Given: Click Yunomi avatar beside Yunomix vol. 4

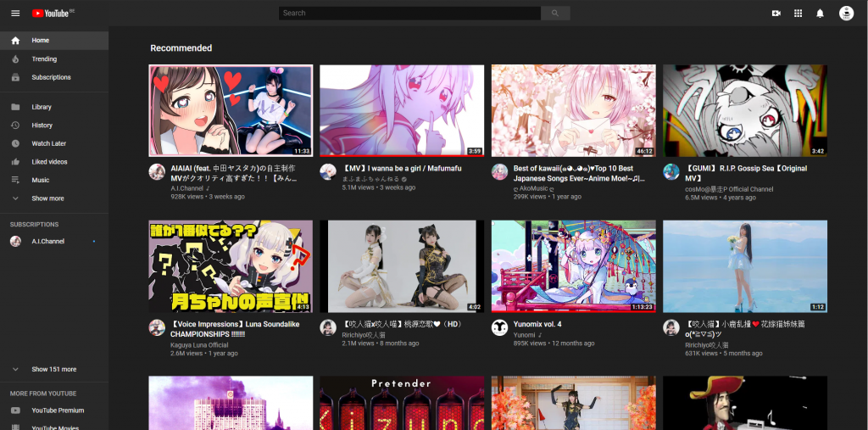Looking at the screenshot, I should [500, 327].
